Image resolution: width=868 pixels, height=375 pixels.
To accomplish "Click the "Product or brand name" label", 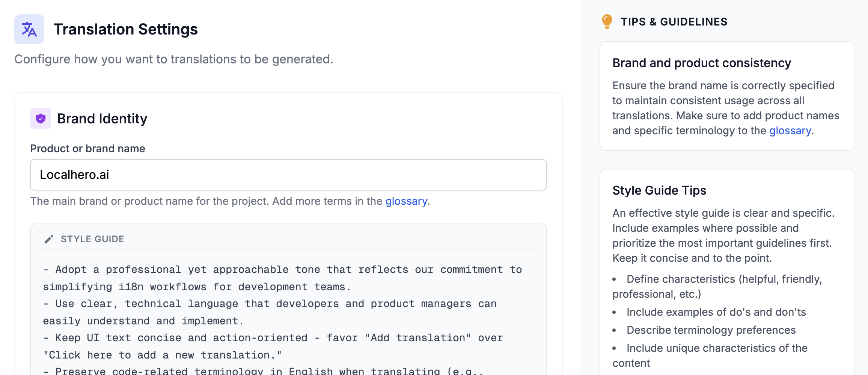I will [x=87, y=148].
